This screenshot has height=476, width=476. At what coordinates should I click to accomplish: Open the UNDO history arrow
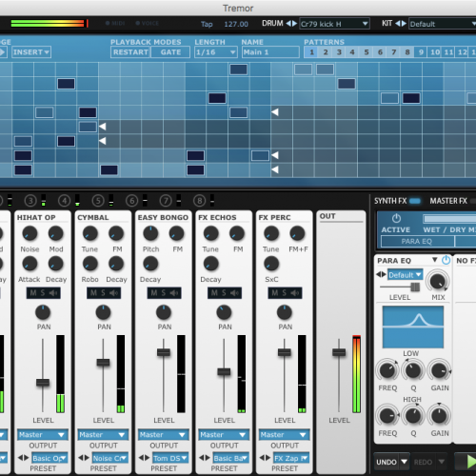click(x=404, y=462)
